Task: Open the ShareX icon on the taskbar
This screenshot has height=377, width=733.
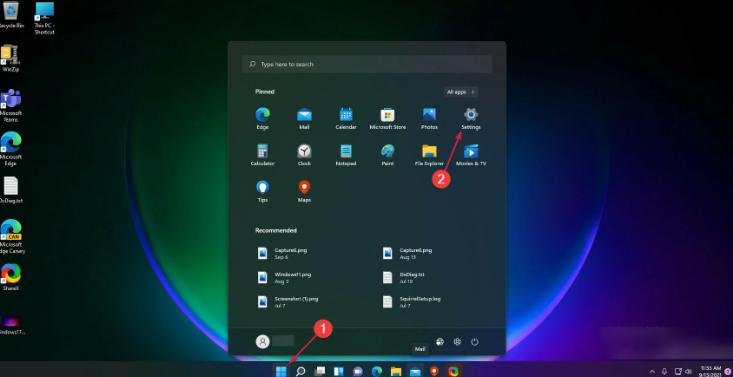Action: 453,371
